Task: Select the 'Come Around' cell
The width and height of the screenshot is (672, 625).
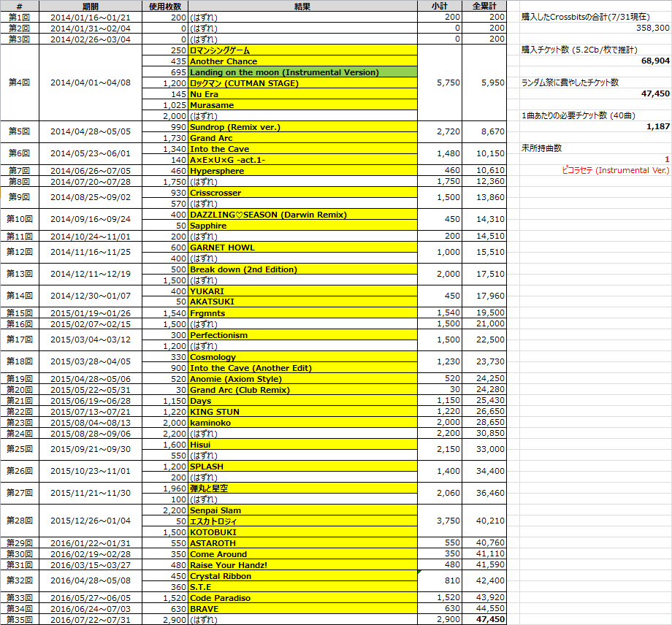Action: click(x=302, y=554)
